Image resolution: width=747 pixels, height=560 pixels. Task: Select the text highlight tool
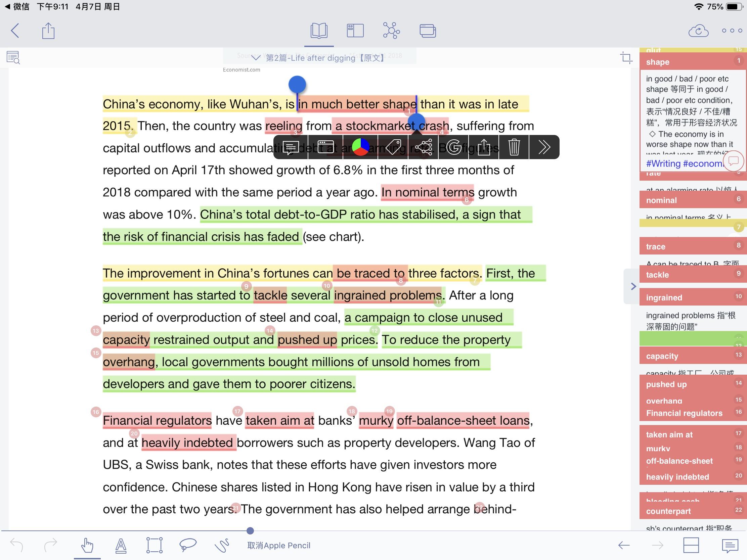[121, 546]
